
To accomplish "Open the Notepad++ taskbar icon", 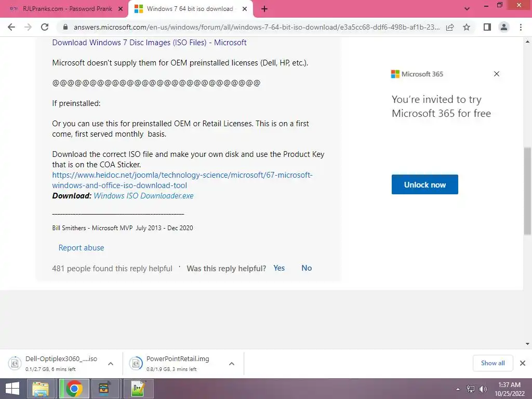I will point(139,389).
